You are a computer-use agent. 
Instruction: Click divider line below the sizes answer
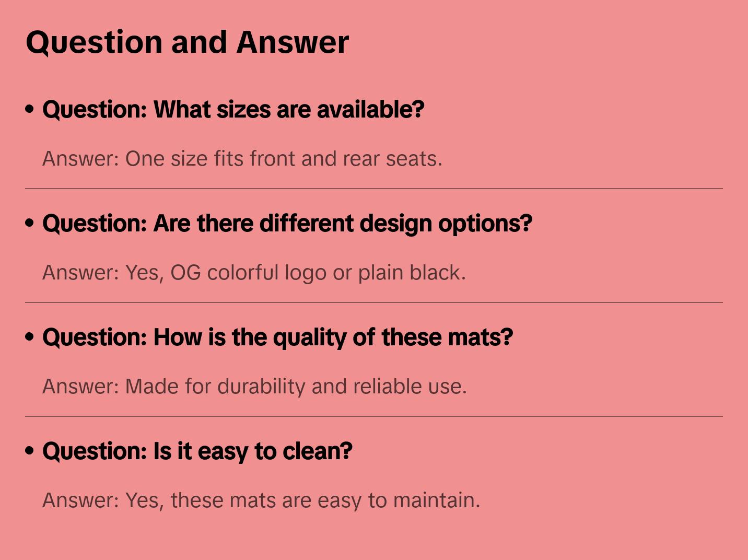374,189
